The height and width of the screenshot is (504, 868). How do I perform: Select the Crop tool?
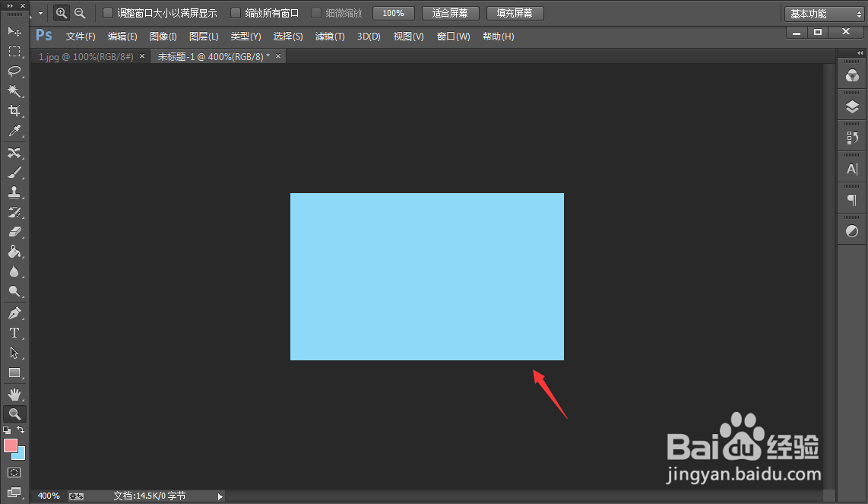(x=14, y=110)
